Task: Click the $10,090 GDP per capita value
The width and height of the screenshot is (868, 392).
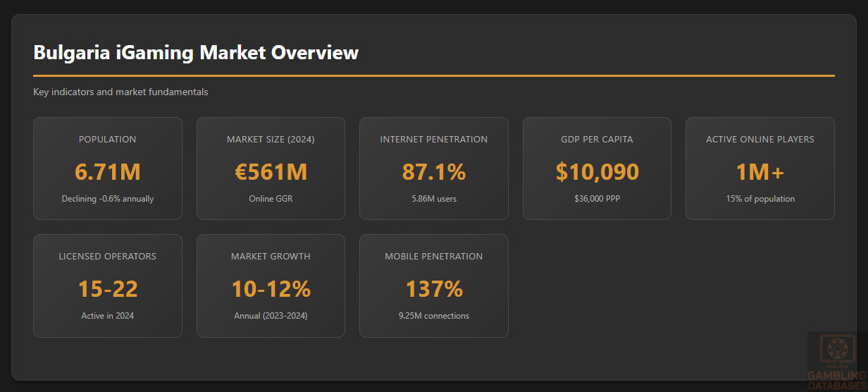Action: [x=597, y=172]
